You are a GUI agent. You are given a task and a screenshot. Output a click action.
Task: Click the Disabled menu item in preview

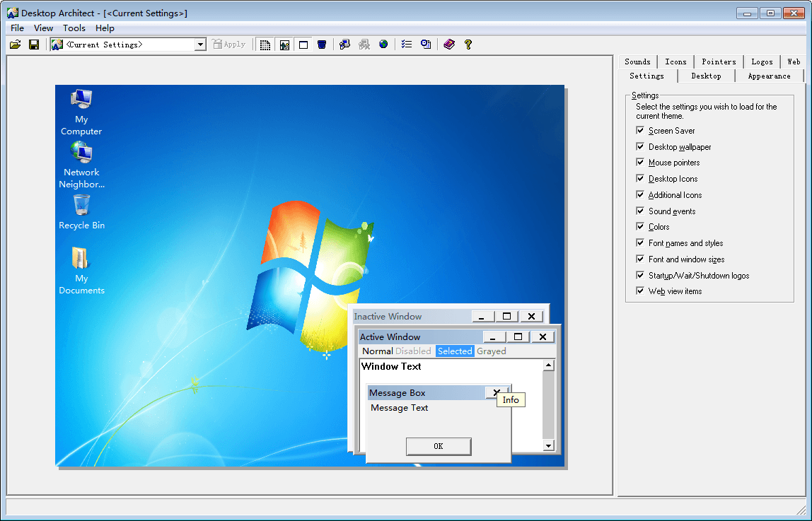tap(413, 351)
